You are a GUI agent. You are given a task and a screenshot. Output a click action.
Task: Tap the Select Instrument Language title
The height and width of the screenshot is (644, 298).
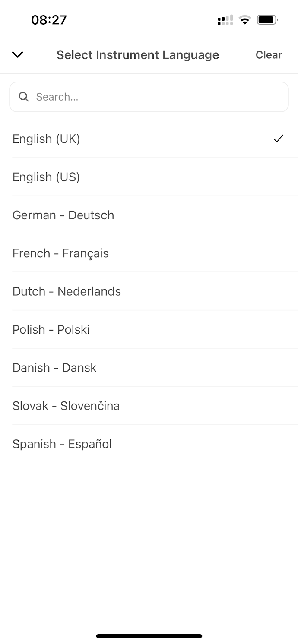point(138,55)
